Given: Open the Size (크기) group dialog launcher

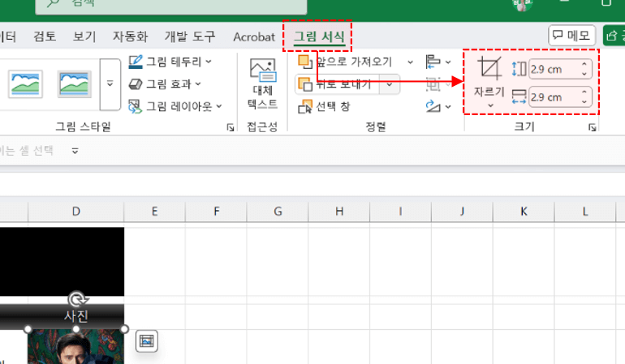Looking at the screenshot, I should [x=593, y=127].
